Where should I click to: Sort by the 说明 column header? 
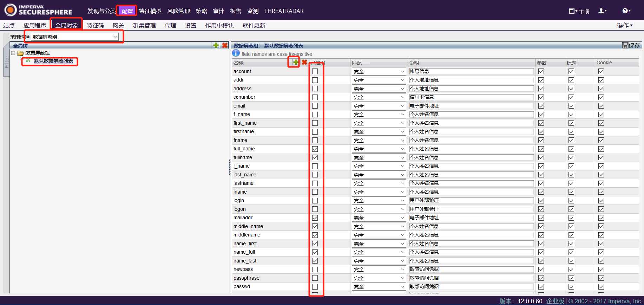(414, 63)
